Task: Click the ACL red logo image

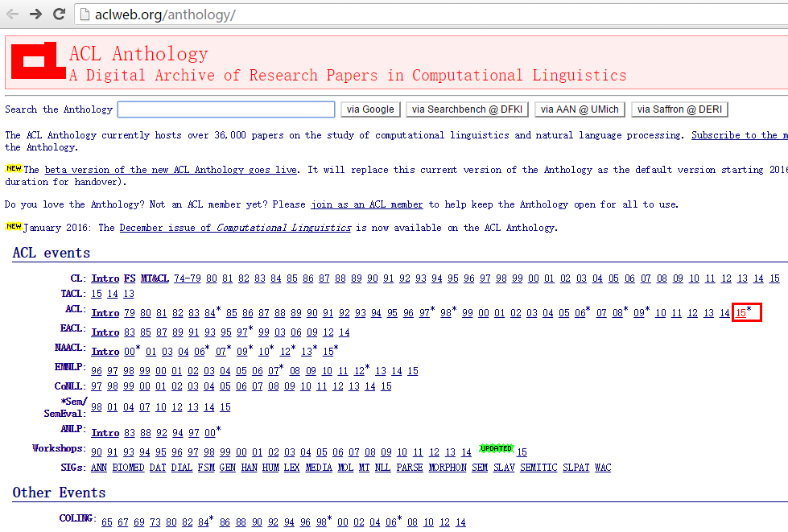Action: point(38,60)
